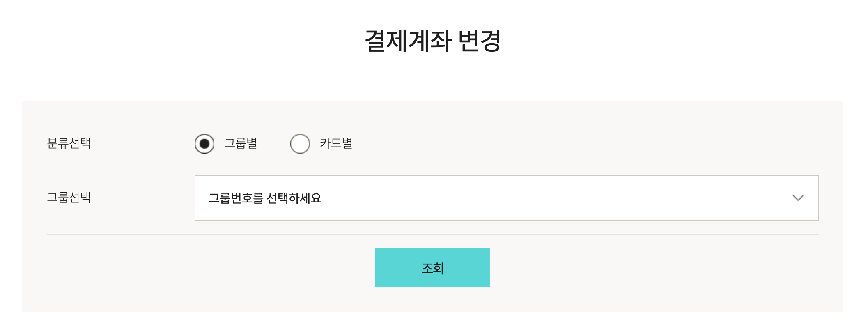Click the teal 조회 search button
The height and width of the screenshot is (331, 868).
point(432,268)
